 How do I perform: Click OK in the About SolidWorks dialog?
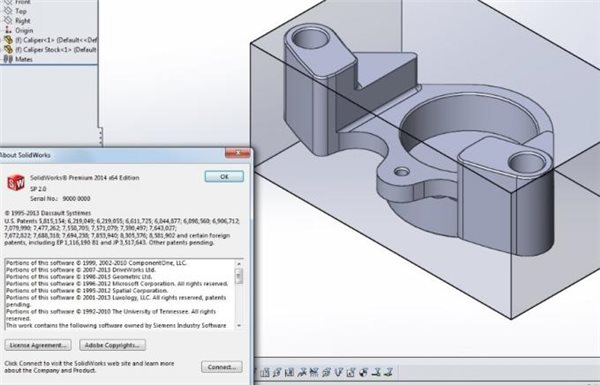224,176
